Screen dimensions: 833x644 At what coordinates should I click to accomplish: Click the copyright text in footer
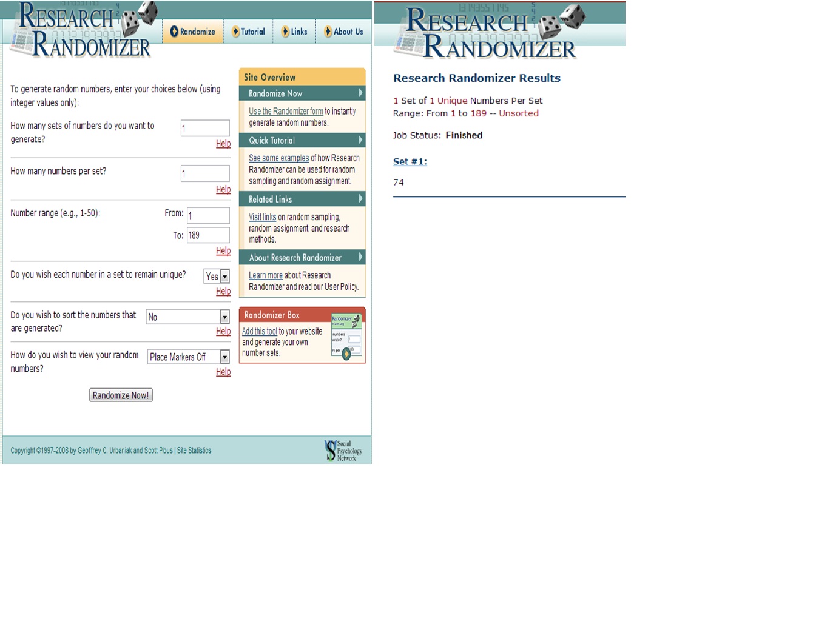(x=92, y=451)
